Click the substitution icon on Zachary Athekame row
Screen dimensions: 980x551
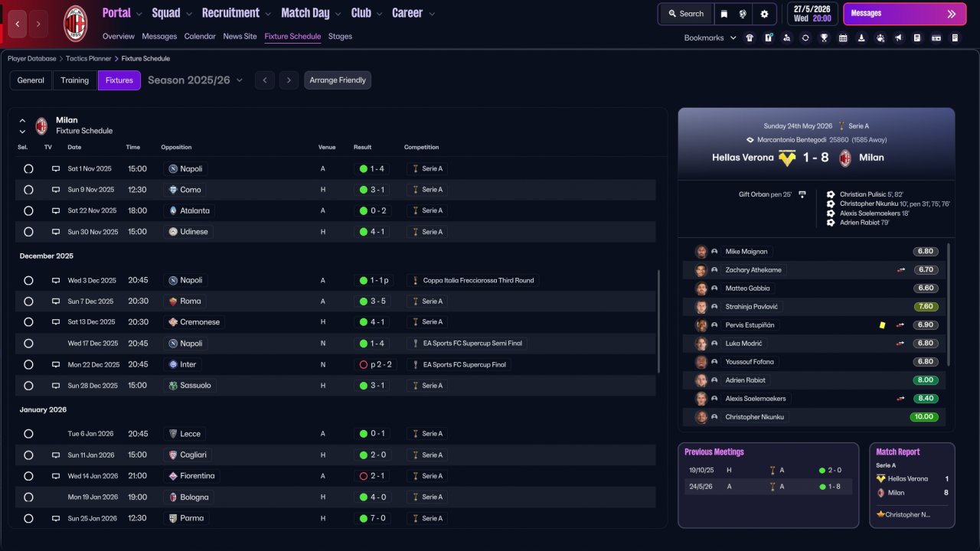pyautogui.click(x=901, y=270)
